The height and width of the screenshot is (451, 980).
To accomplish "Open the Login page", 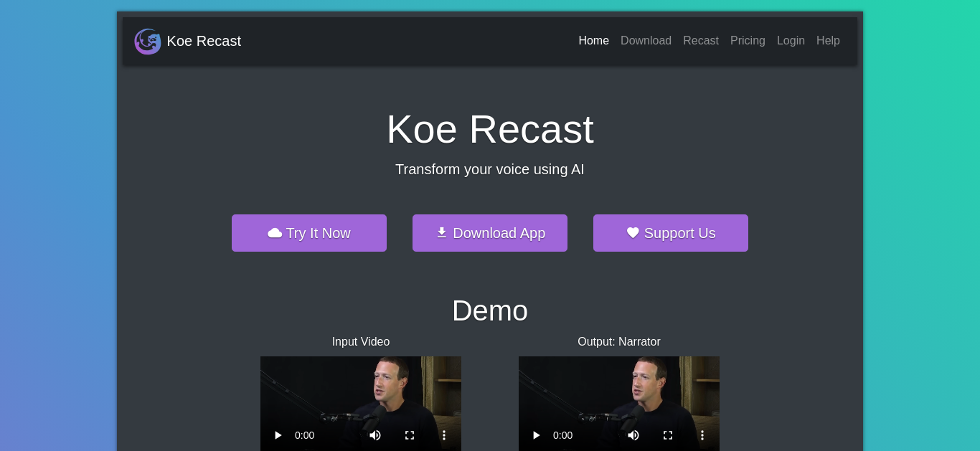I will pyautogui.click(x=791, y=41).
